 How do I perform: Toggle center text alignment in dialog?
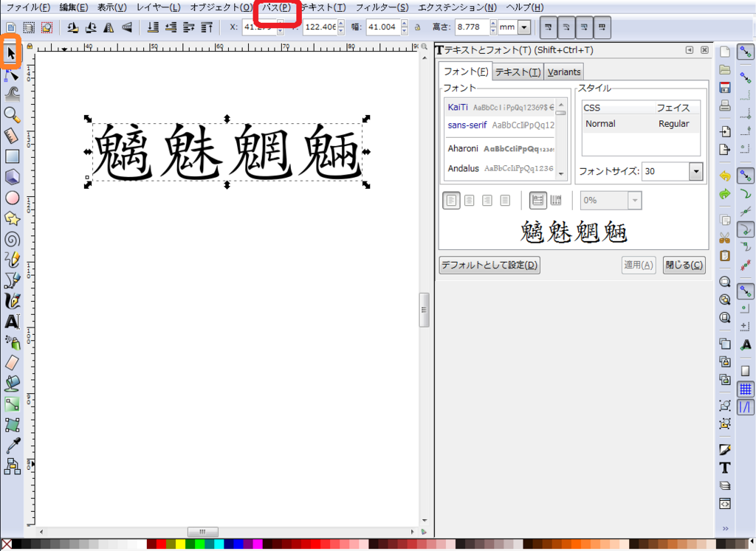[x=469, y=201]
